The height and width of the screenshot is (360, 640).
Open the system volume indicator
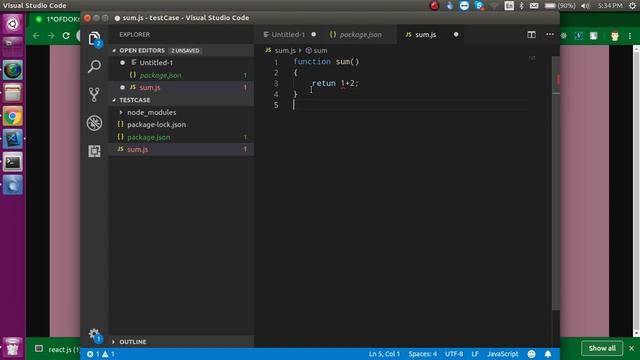pos(585,6)
